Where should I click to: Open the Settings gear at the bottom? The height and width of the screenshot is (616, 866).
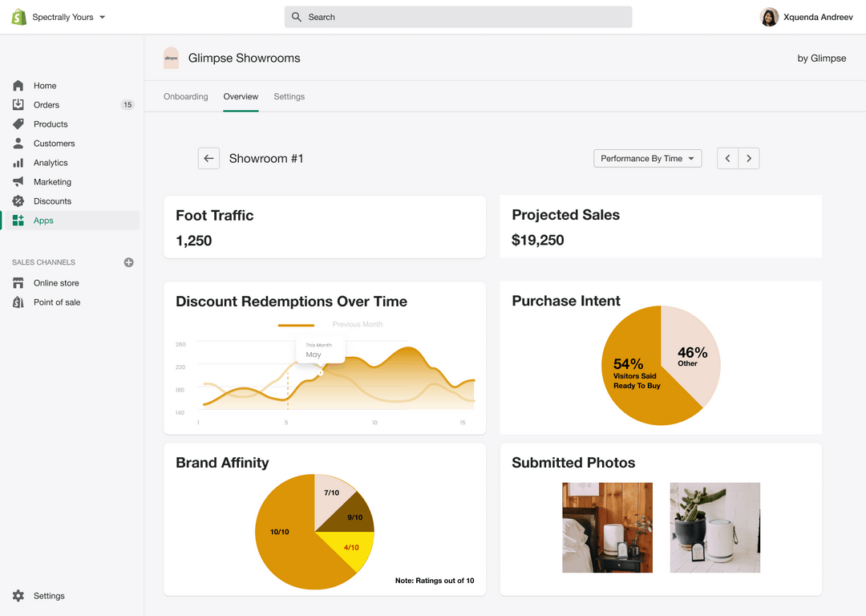(20, 595)
